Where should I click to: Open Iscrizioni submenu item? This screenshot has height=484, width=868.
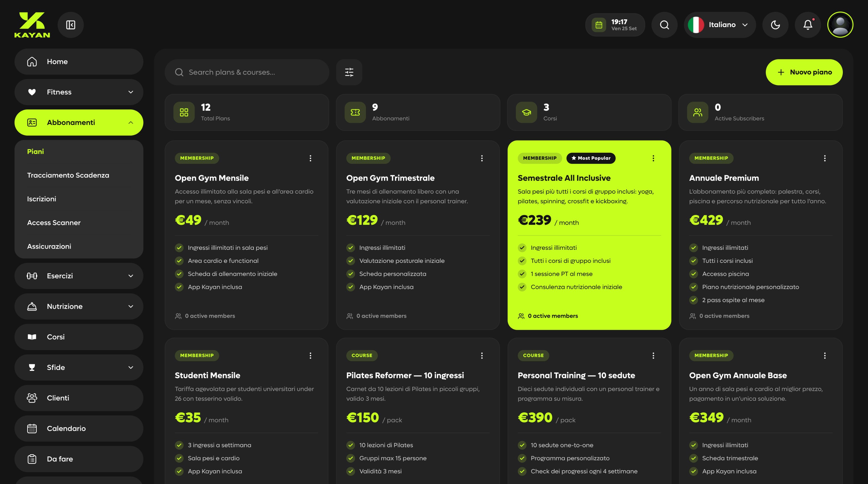pyautogui.click(x=42, y=199)
